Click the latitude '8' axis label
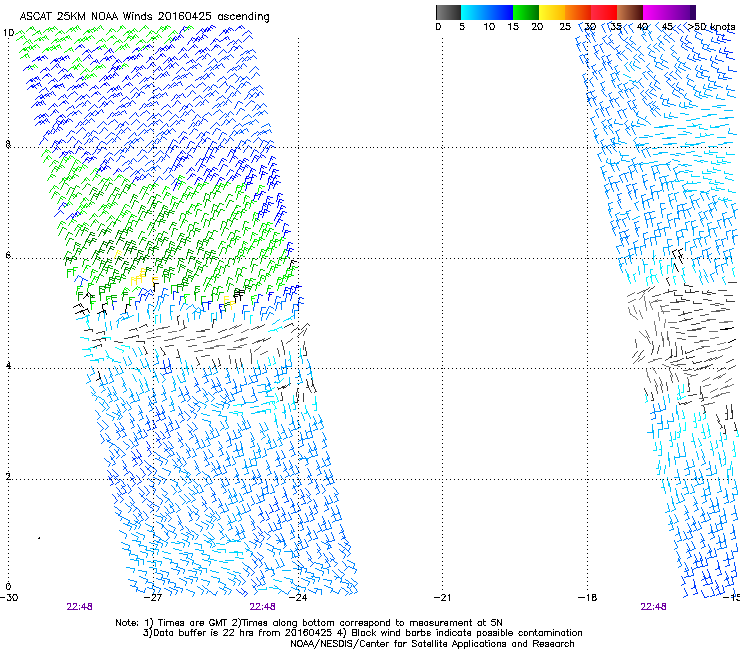 [8, 144]
